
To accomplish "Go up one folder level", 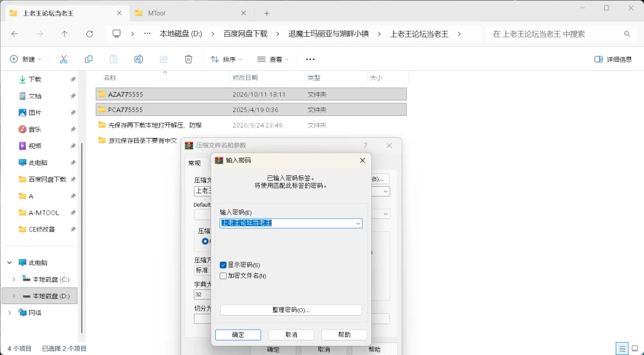I will click(64, 34).
